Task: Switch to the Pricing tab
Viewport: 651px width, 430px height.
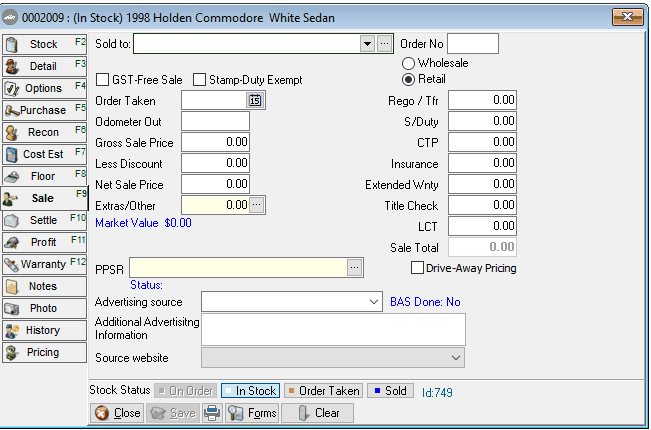Action: pyautogui.click(x=44, y=352)
